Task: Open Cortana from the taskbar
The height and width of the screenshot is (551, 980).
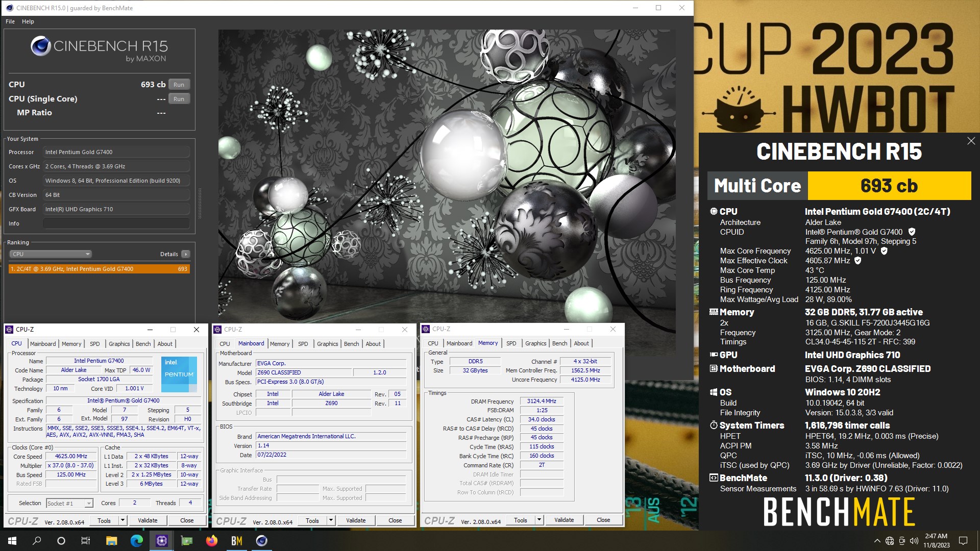Action: [61, 541]
